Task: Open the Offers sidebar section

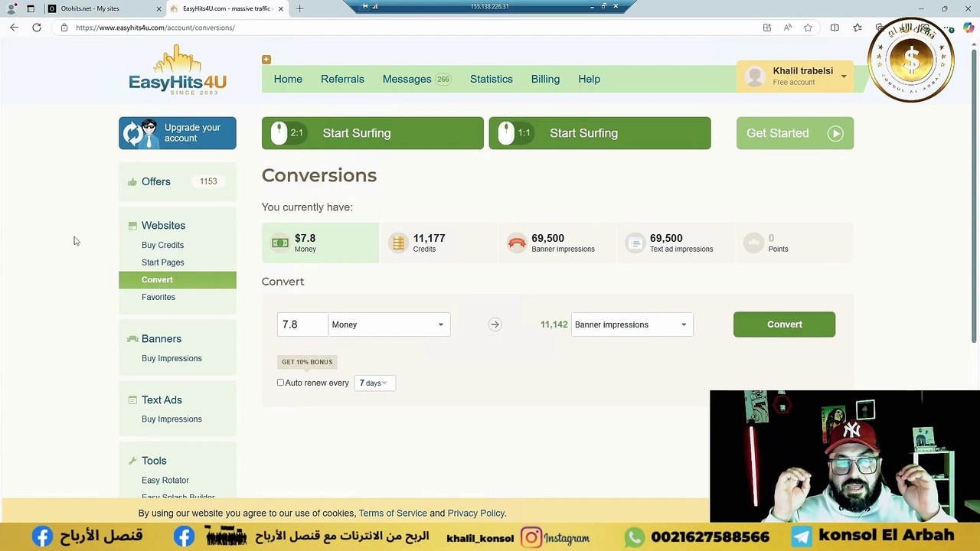Action: (155, 181)
